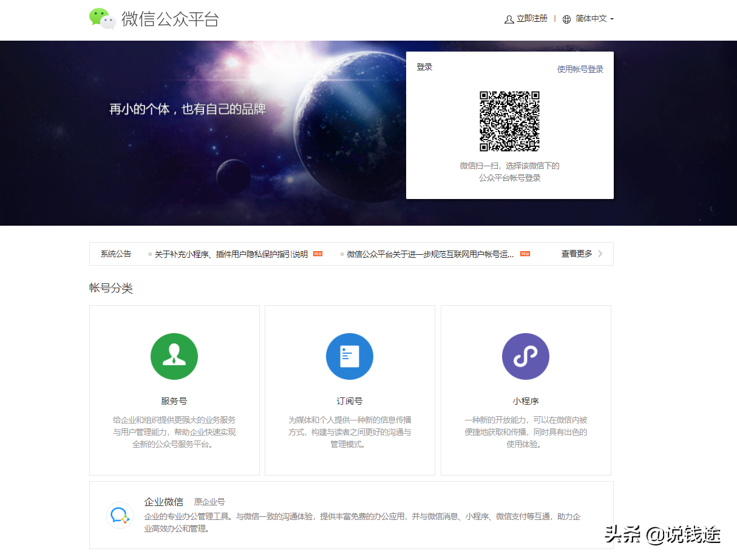
Task: Click the 原企业号 link
Action: click(x=209, y=501)
